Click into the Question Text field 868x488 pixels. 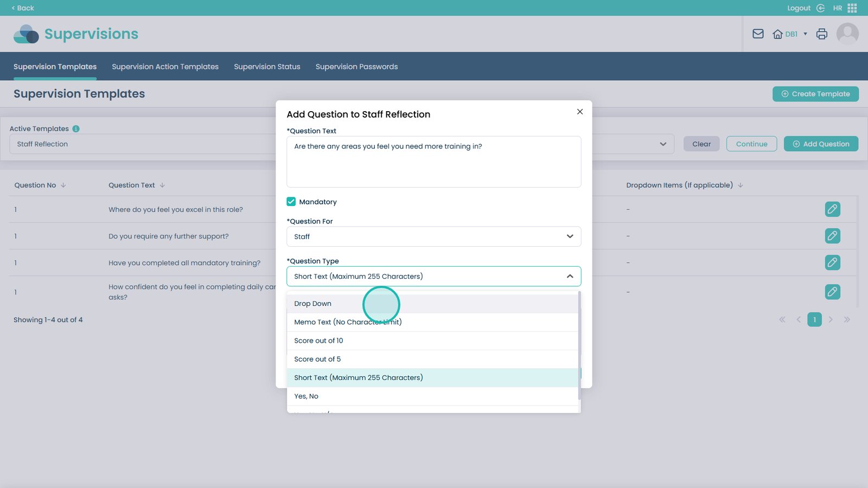433,162
